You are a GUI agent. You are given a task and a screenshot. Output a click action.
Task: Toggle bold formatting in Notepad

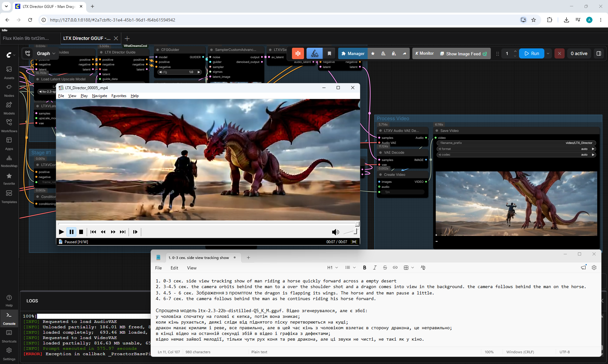pos(364,268)
